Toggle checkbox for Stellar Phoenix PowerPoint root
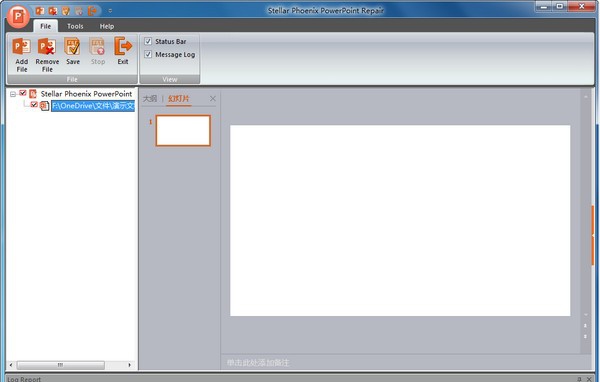 click(x=23, y=93)
